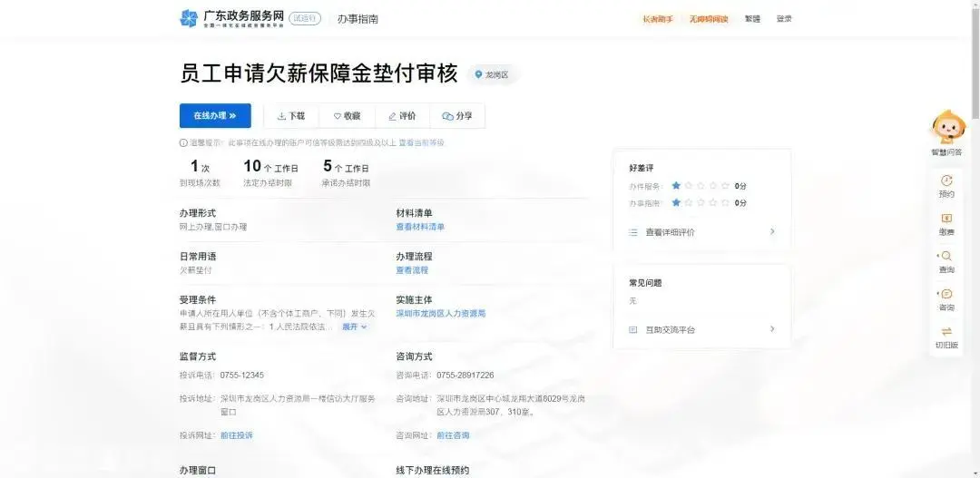This screenshot has width=980, height=478.
Task: Add to favorites with 收藏
Action: coord(347,116)
